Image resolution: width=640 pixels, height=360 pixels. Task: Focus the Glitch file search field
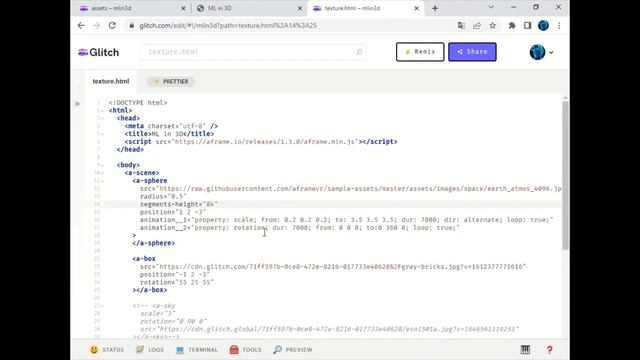(x=253, y=52)
